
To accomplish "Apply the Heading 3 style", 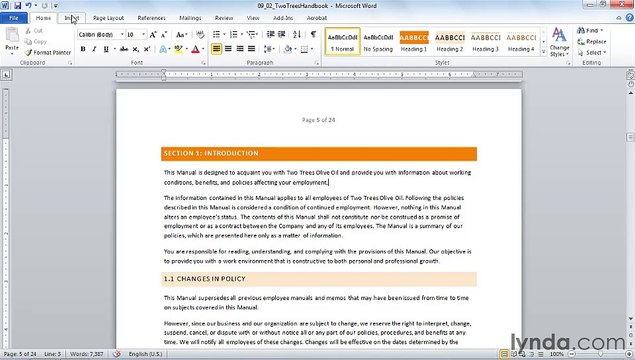I will 485,42.
